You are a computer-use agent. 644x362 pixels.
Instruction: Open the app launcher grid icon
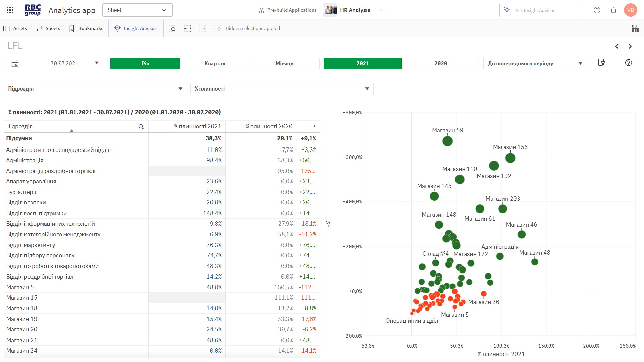click(x=10, y=10)
